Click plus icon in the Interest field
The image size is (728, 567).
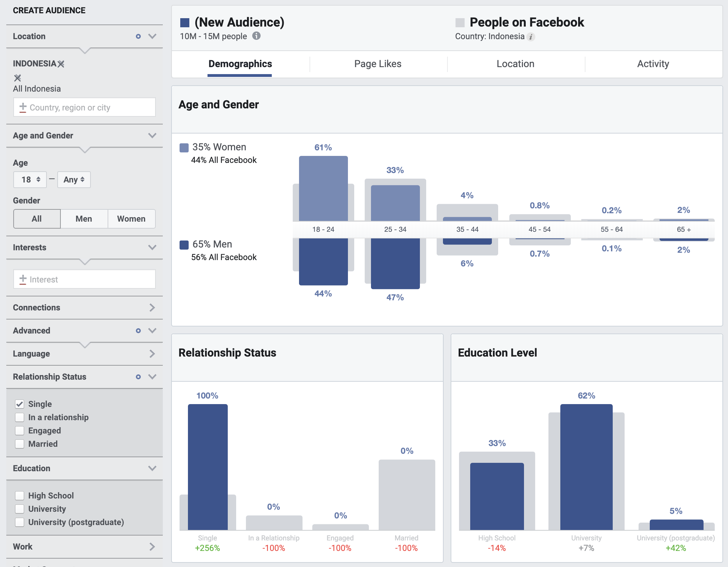coord(23,279)
